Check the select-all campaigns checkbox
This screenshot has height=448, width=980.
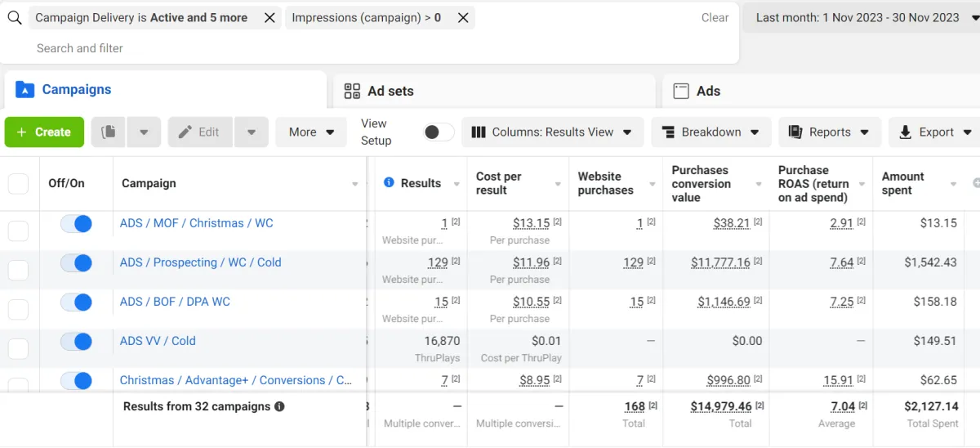pyautogui.click(x=18, y=184)
